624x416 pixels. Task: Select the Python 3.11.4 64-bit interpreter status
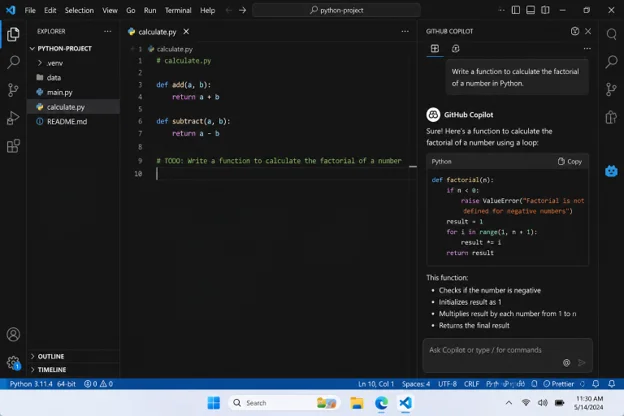tap(43, 384)
